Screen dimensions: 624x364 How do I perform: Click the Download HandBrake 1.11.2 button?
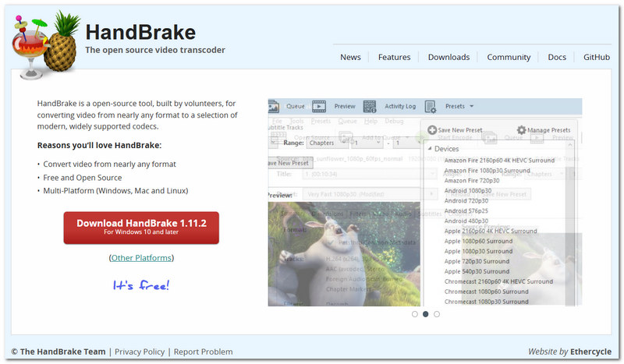point(141,228)
